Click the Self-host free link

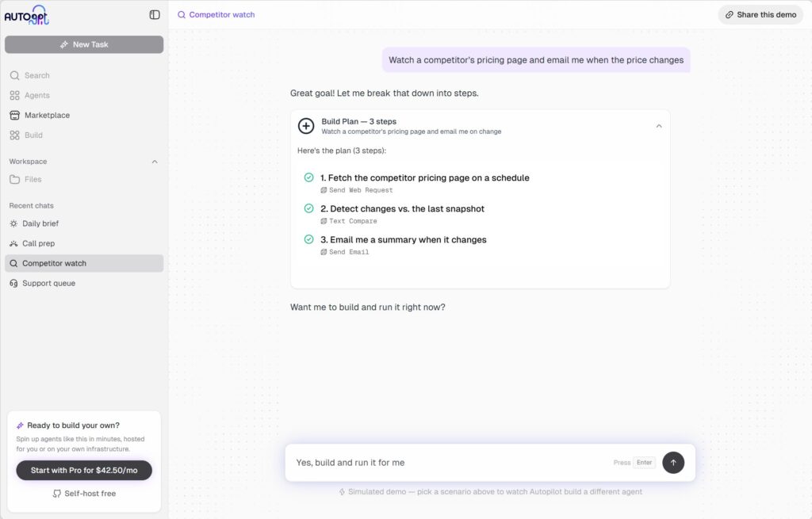84,494
